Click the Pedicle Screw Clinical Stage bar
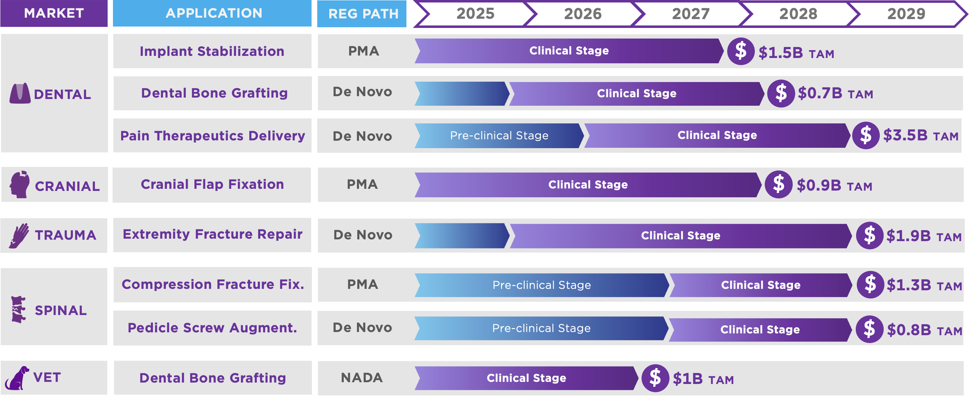 [x=760, y=330]
